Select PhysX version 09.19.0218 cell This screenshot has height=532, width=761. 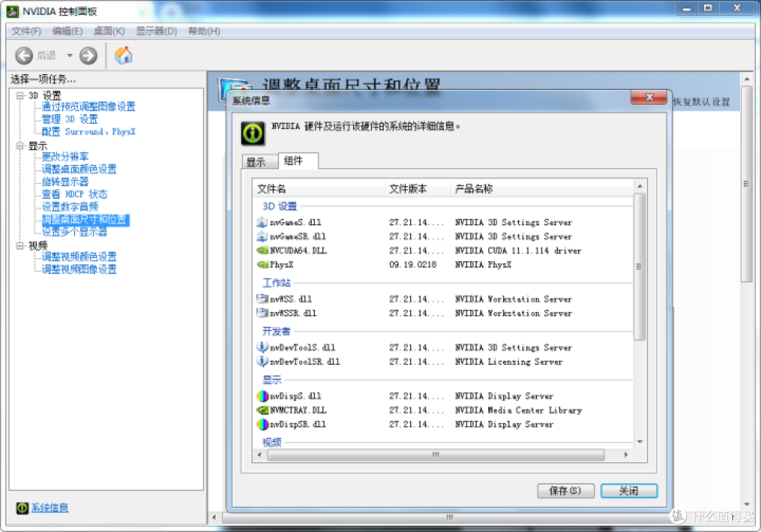(413, 264)
